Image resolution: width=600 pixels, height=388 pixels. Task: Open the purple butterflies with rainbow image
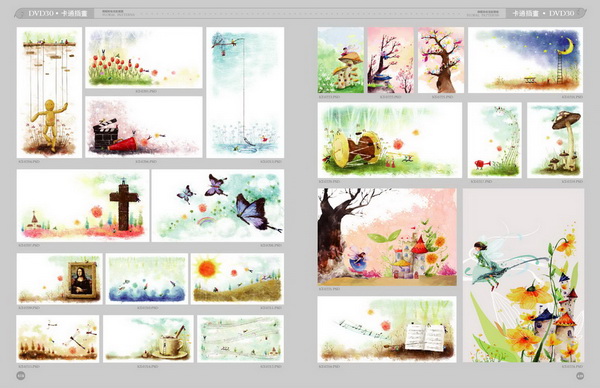(218, 205)
